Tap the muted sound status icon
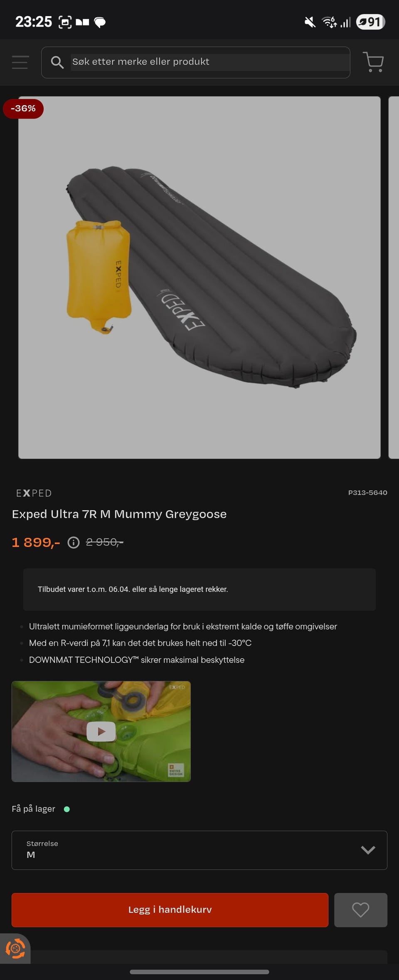Screen dimensions: 399x980 click(x=310, y=22)
